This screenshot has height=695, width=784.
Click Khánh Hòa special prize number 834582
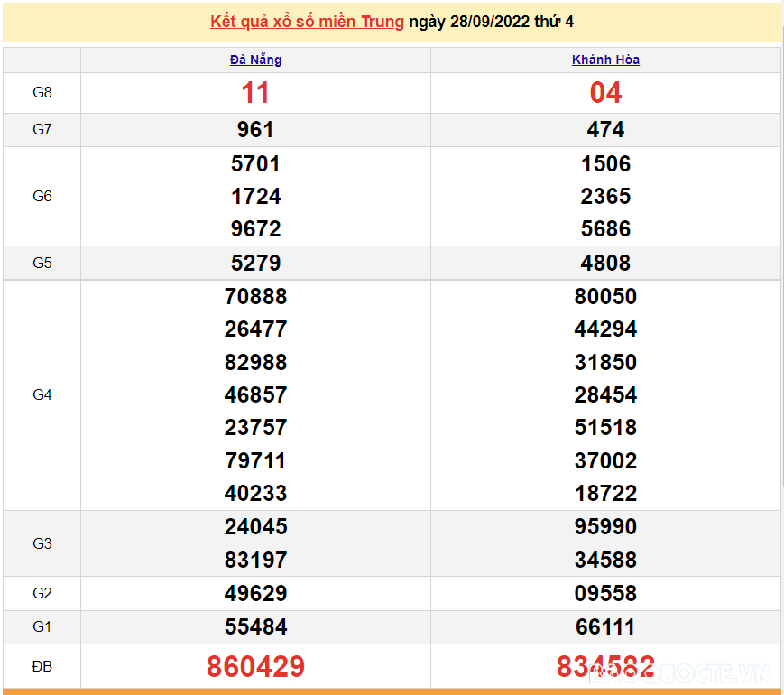(605, 667)
